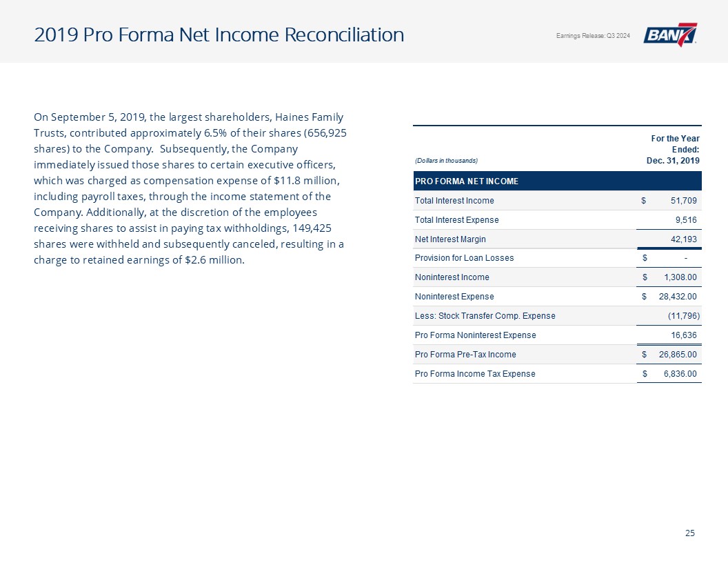
Task: Click the 'Earnings Release: Q3 2024' label
Action: tap(592, 36)
